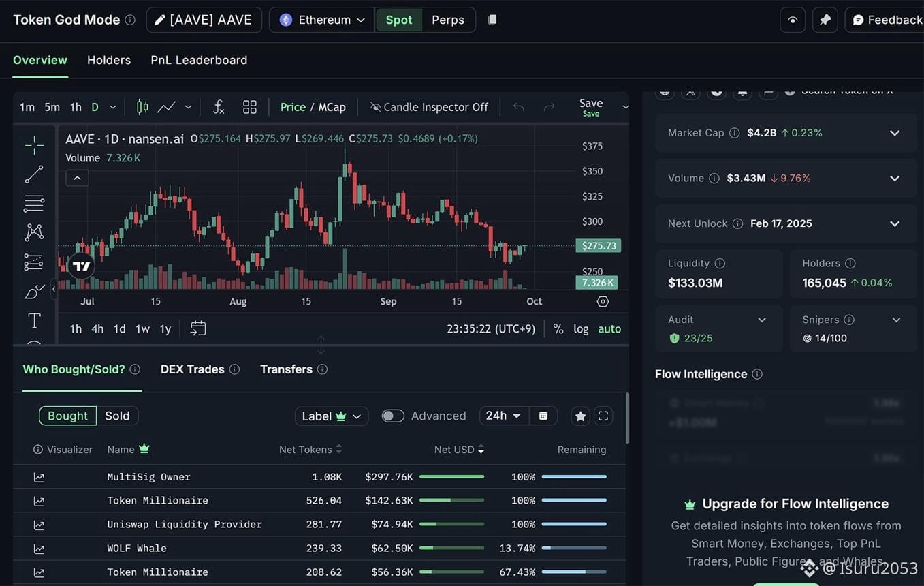Edit the [AAVE] AAVE token selector
This screenshot has height=586, width=924.
(204, 20)
